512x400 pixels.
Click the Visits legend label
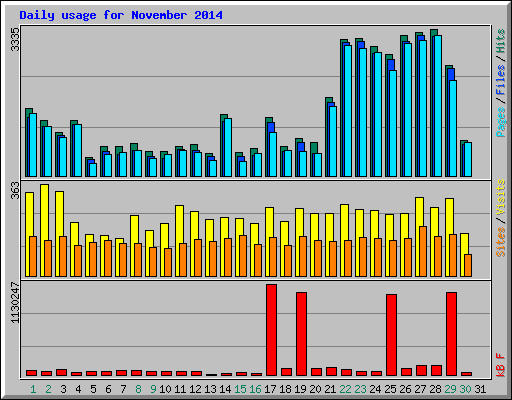[x=501, y=197]
